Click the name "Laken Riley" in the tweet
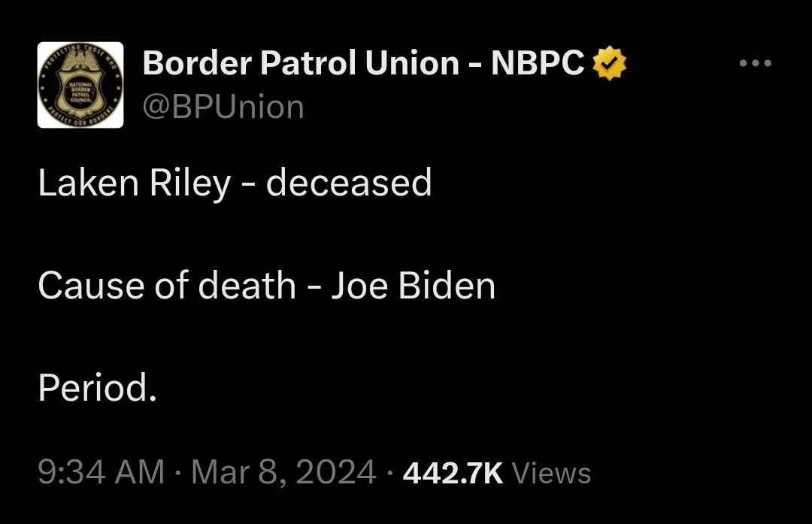812x524 pixels. [x=134, y=184]
